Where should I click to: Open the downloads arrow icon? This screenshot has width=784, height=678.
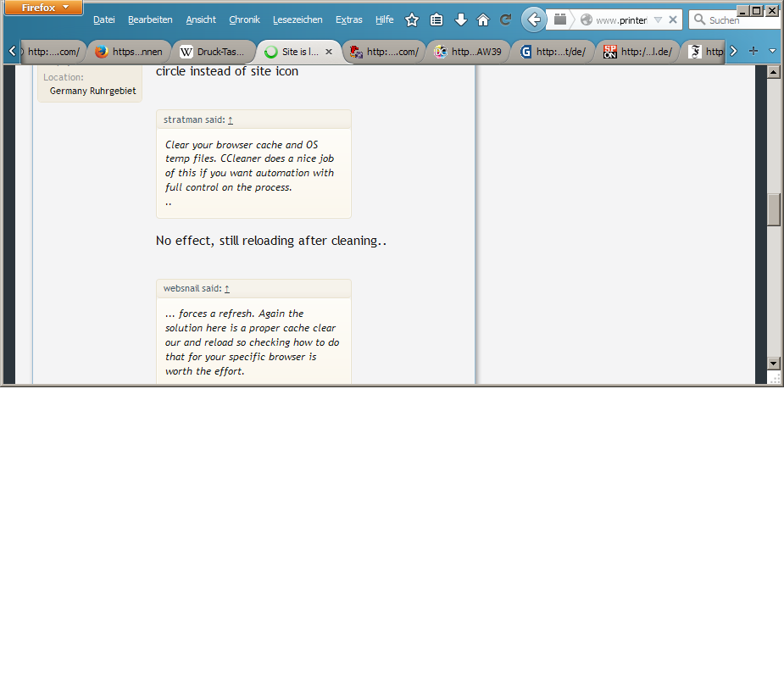tap(461, 19)
